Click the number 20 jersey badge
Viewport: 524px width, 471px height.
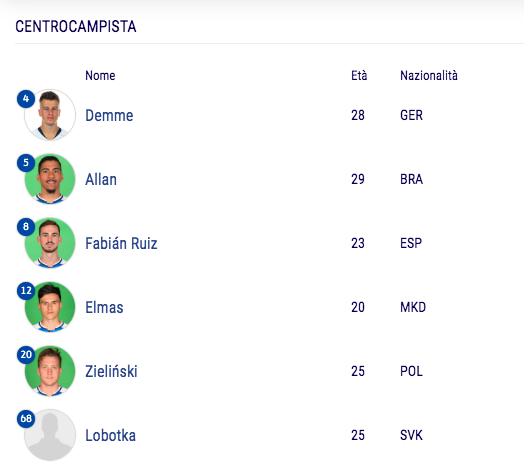(x=26, y=355)
